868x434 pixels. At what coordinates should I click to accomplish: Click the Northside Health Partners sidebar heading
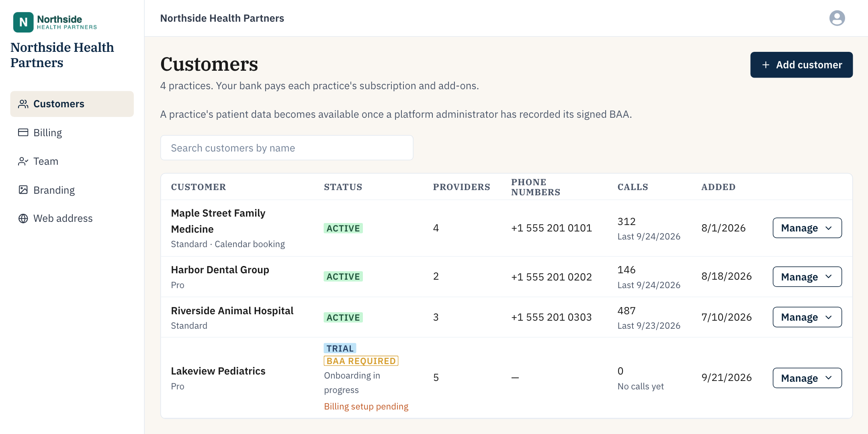point(62,55)
